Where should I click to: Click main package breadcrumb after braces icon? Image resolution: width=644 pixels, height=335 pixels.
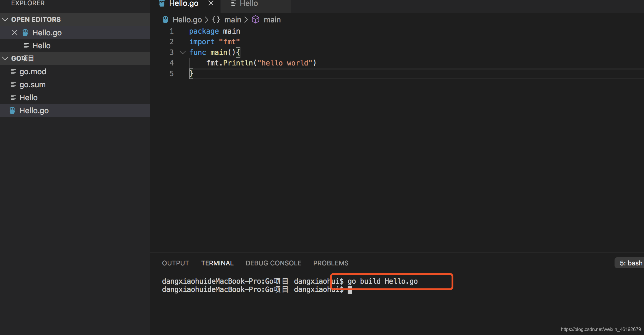pos(233,20)
